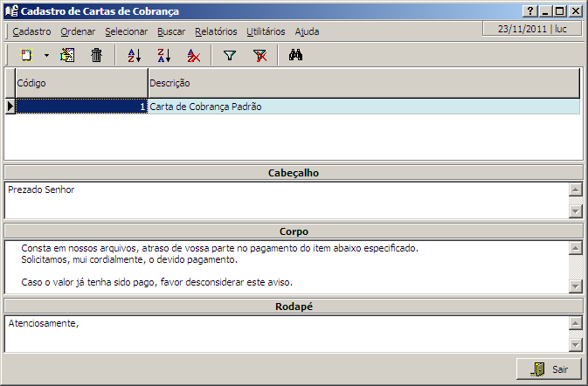Click the edit record icon

click(67, 55)
